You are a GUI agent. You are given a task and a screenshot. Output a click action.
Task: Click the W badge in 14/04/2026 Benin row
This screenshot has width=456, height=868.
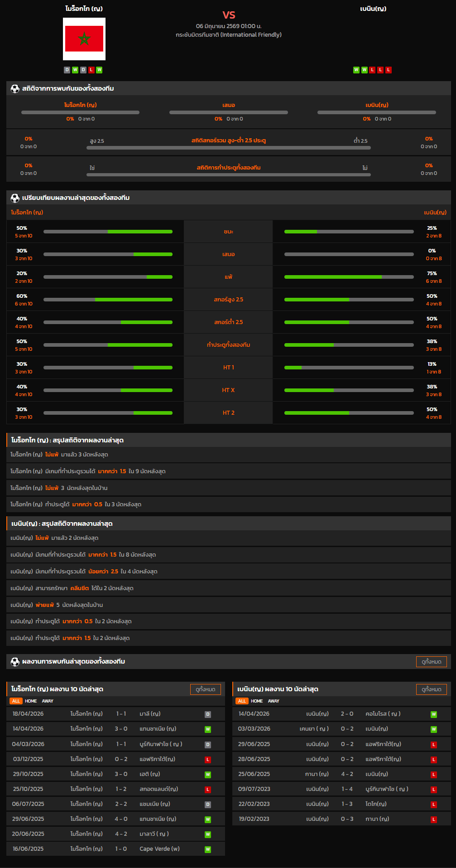point(434,714)
